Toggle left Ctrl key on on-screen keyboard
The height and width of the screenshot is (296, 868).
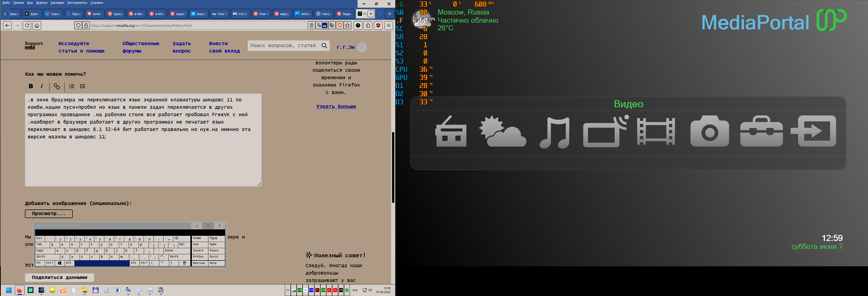(50, 263)
